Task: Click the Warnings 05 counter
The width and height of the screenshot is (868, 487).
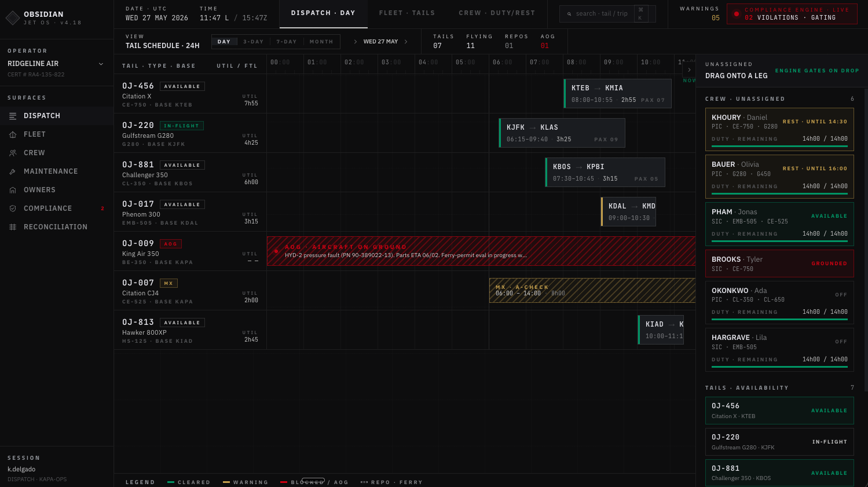Action: click(699, 13)
